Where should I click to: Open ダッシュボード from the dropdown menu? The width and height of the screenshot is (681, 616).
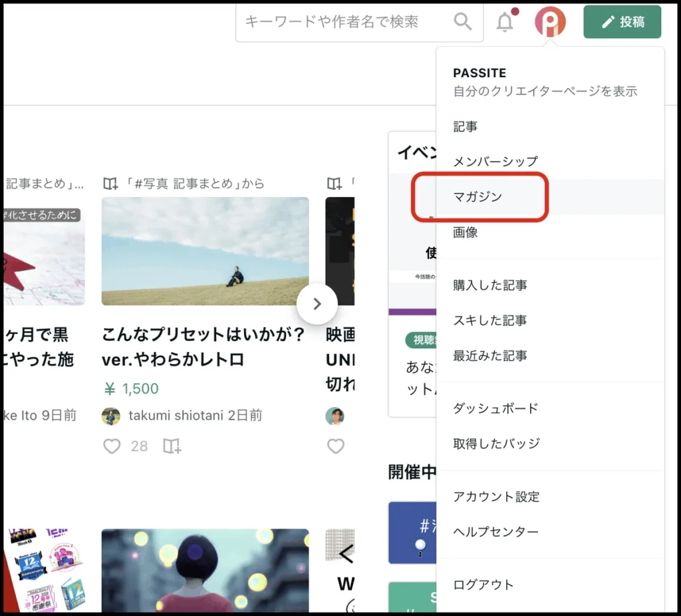pos(495,408)
